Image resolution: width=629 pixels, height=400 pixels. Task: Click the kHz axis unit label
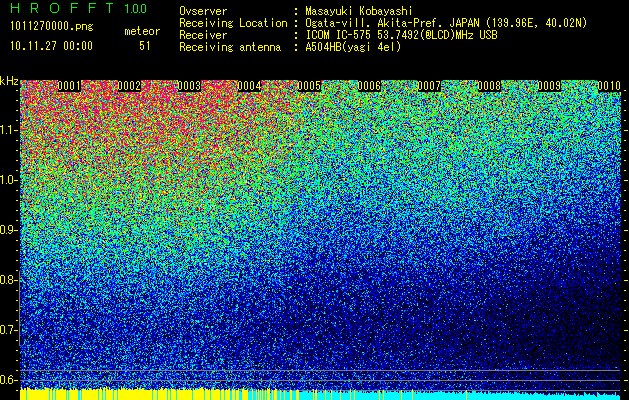tap(9, 81)
